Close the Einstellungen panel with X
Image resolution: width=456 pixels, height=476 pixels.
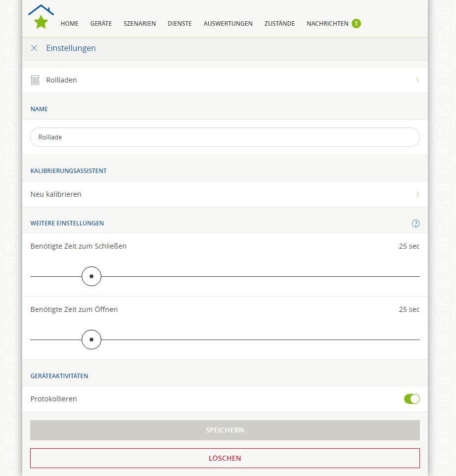(34, 48)
